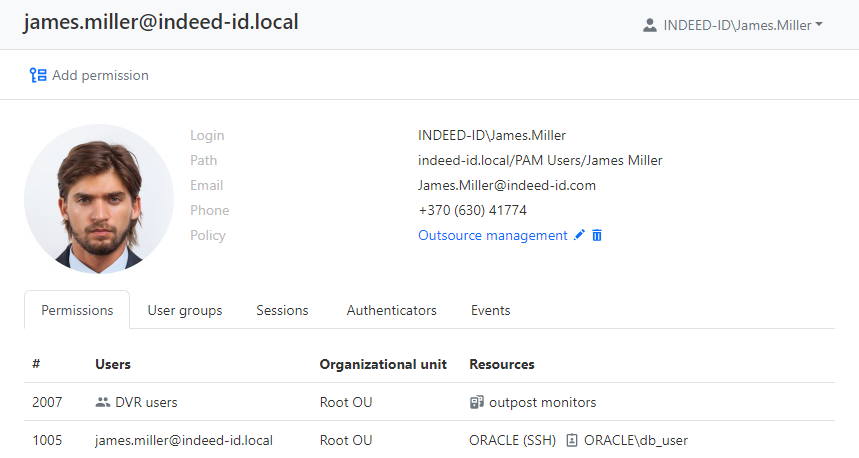Viewport: 859px width, 458px height.
Task: Click the DVR users group icon
Action: pyautogui.click(x=102, y=402)
